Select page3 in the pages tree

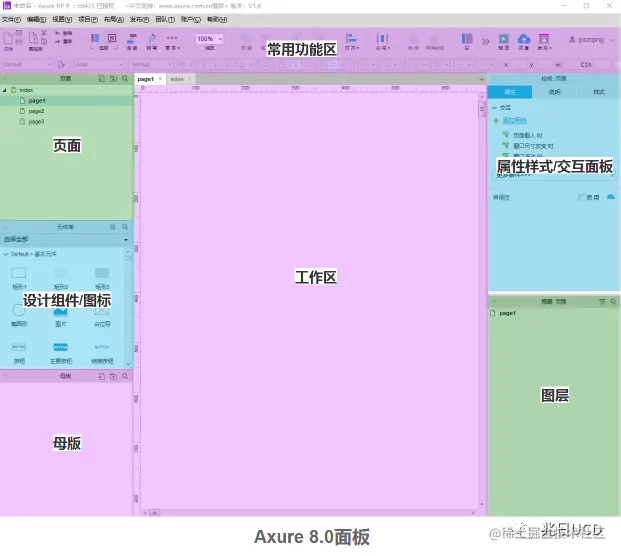pos(36,122)
